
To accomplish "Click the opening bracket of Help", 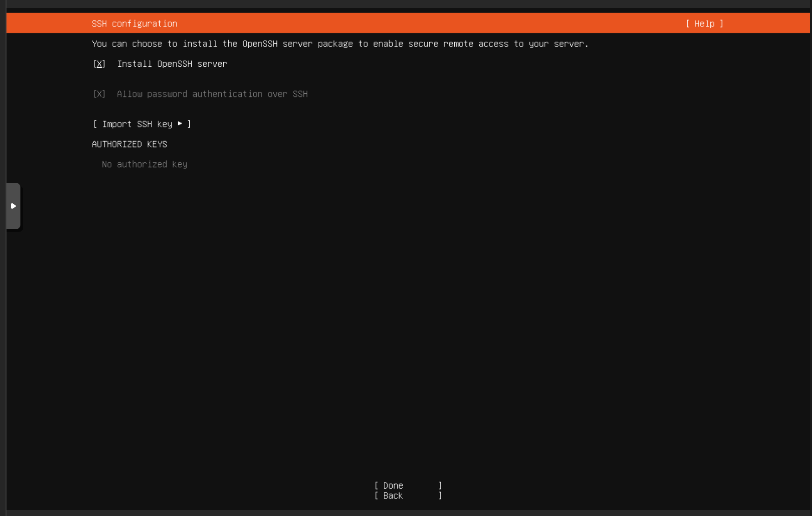I will [x=688, y=24].
